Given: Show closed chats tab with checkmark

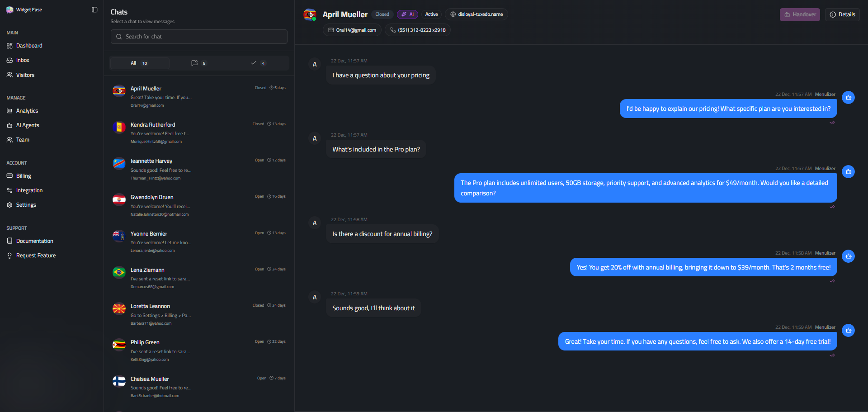Looking at the screenshot, I should tap(258, 63).
